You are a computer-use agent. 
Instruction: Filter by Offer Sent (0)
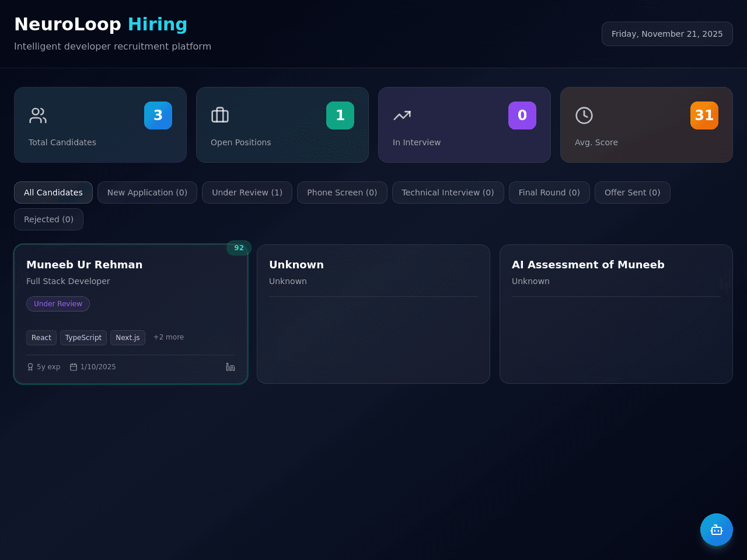[632, 192]
